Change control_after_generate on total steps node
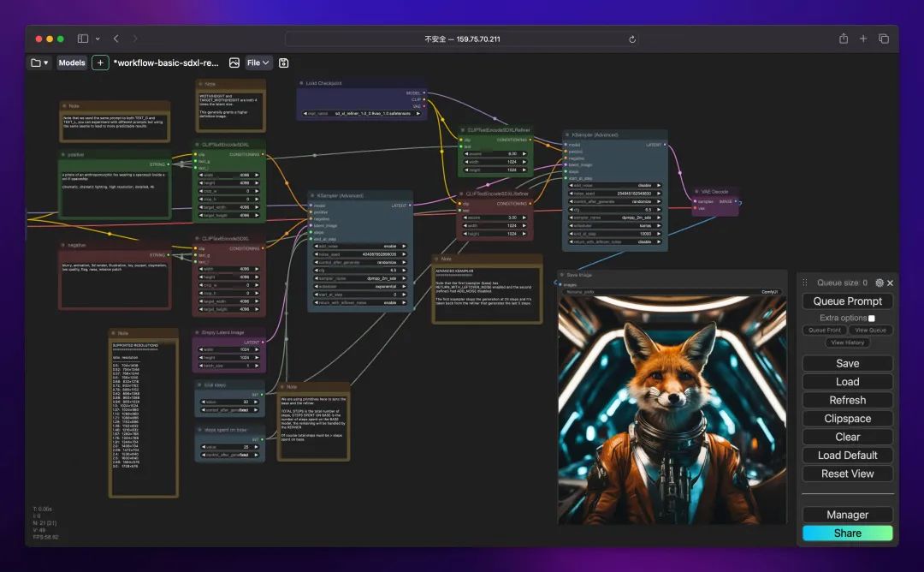Image resolution: width=924 pixels, height=572 pixels. [230, 410]
